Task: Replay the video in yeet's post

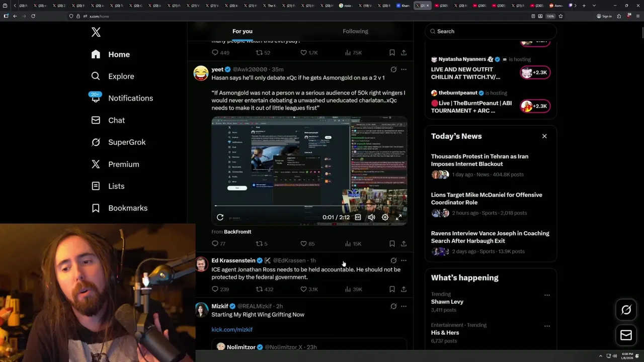Action: coord(220,217)
